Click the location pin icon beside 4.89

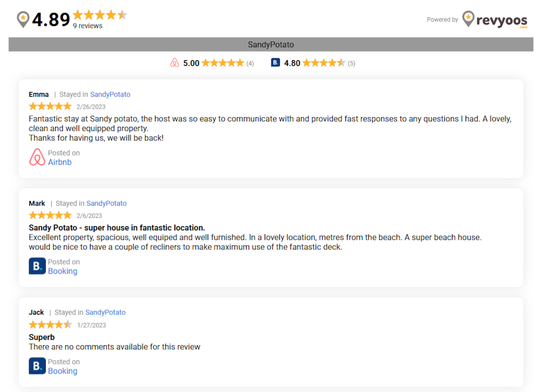[23, 19]
